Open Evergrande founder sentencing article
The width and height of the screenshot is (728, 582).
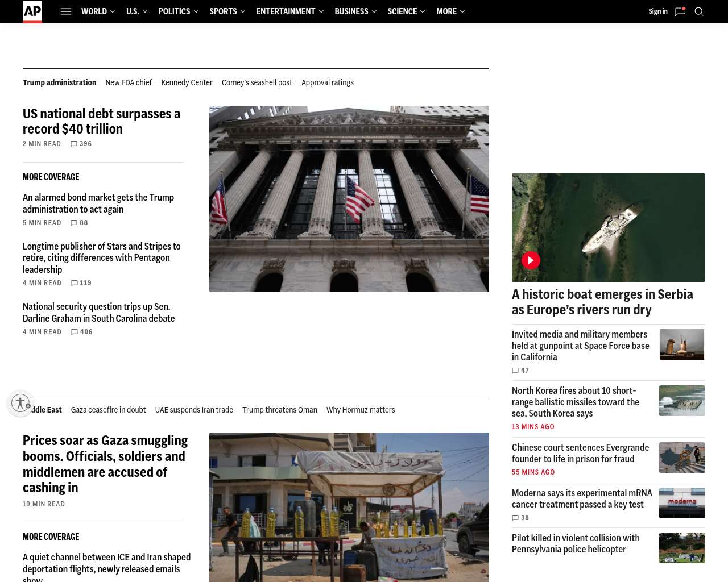[580, 453]
